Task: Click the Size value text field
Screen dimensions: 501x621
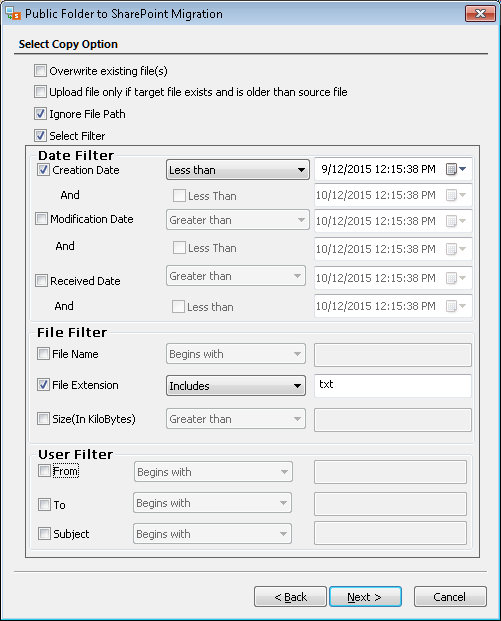Action: click(x=392, y=420)
